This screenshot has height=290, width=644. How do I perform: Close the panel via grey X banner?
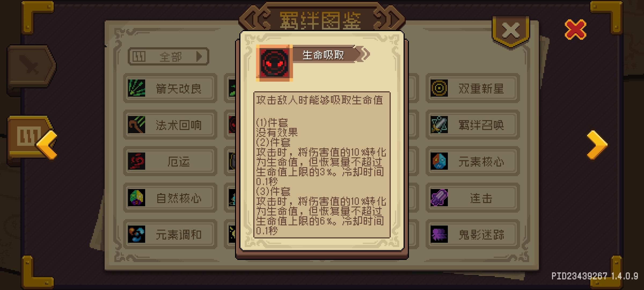pos(511,30)
